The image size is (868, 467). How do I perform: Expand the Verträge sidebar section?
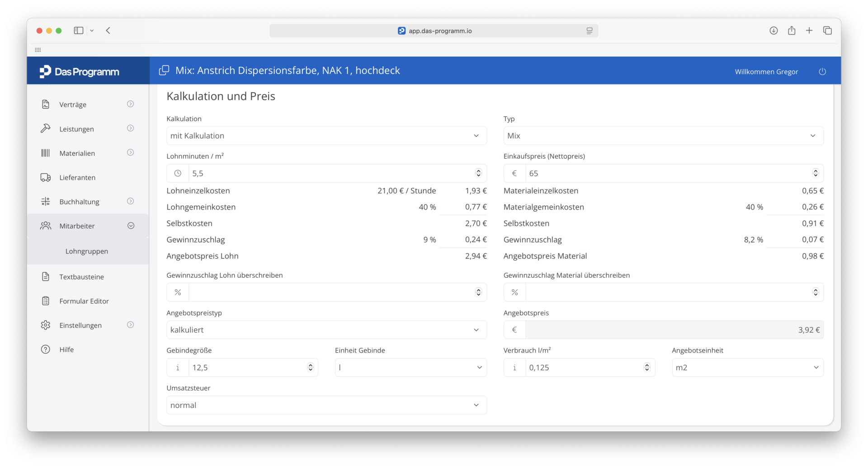(x=131, y=104)
